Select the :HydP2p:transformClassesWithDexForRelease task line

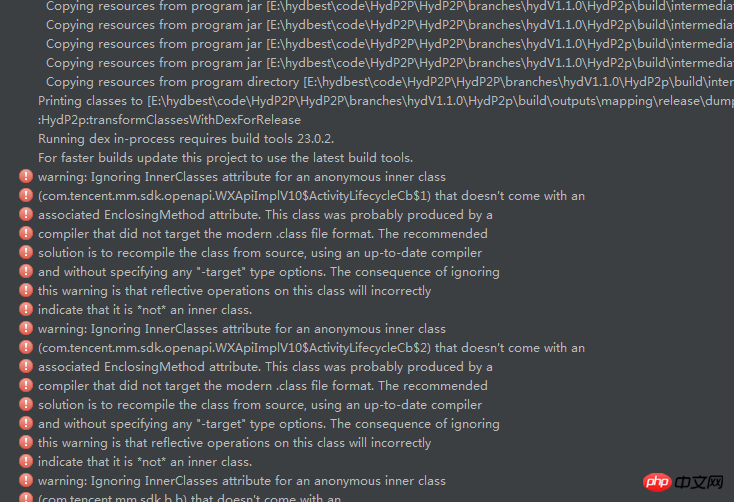[169, 120]
